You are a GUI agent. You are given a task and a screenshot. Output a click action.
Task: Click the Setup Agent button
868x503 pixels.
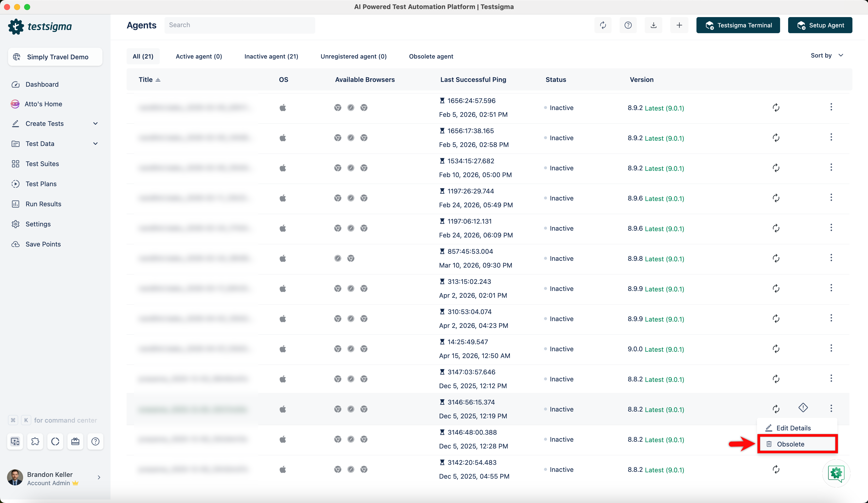click(x=820, y=25)
